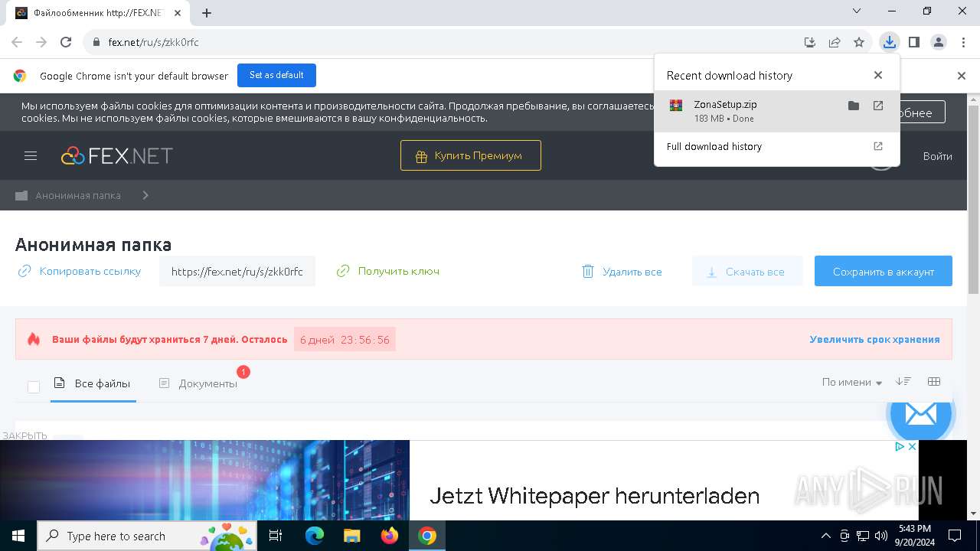Click Скачать все button
Image resolution: width=980 pixels, height=551 pixels.
[x=747, y=271]
